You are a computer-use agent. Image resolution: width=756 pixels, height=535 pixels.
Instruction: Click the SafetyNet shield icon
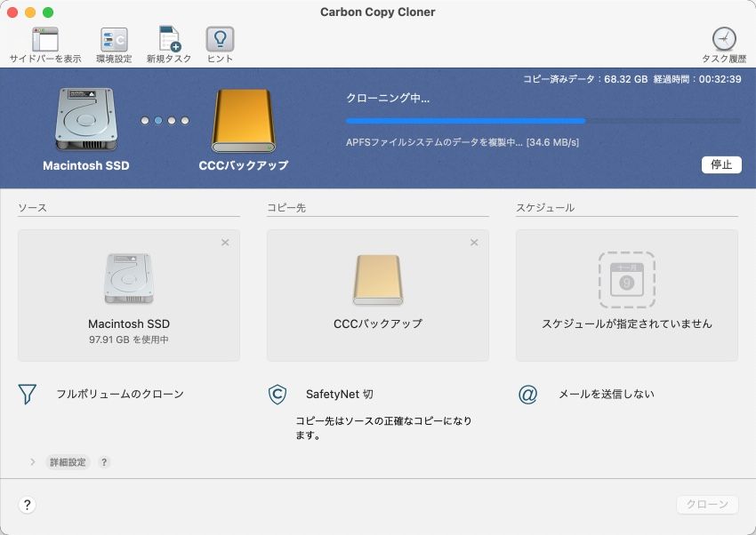(x=277, y=395)
